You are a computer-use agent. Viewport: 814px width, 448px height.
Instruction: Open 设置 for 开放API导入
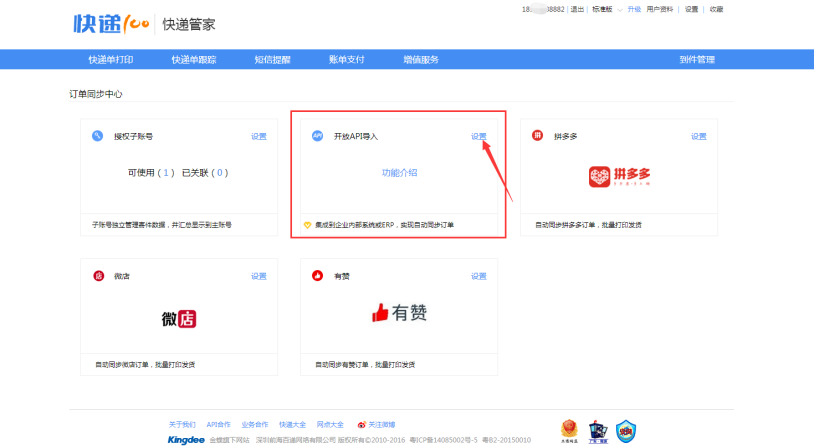point(479,136)
